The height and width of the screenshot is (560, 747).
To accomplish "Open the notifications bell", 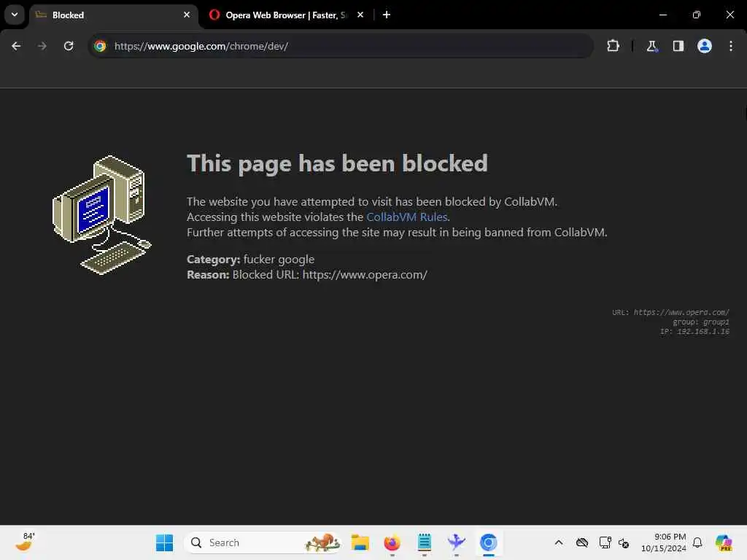I will pyautogui.click(x=697, y=542).
